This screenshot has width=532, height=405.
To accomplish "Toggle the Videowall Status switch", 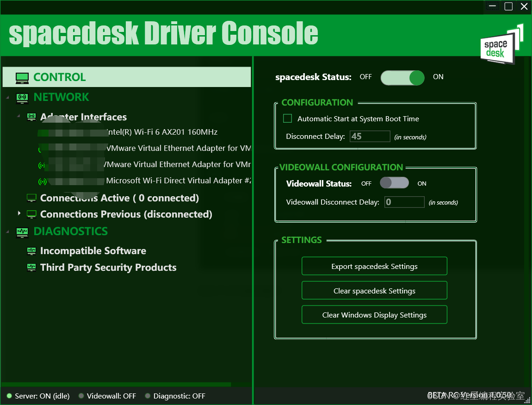I will pos(394,183).
